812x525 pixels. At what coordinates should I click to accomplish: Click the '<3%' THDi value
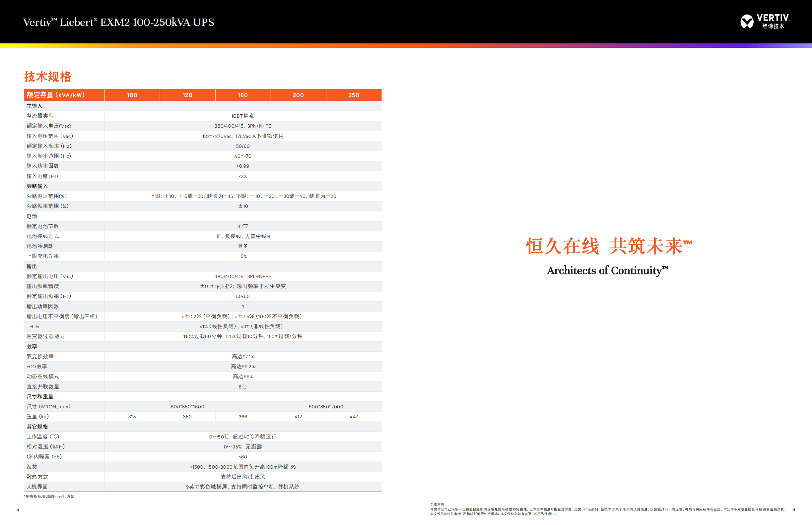point(242,176)
